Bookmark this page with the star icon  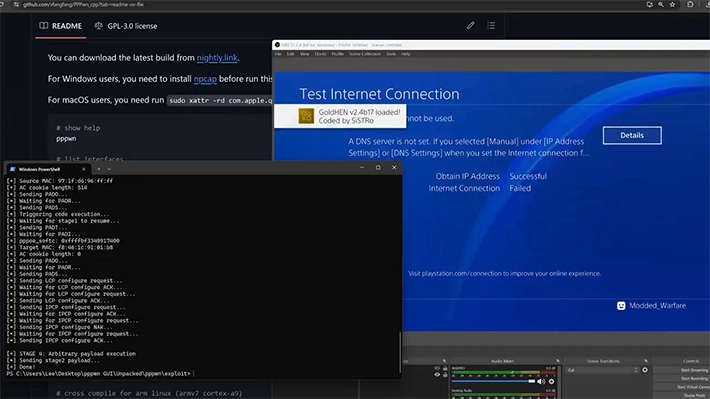[672, 5]
